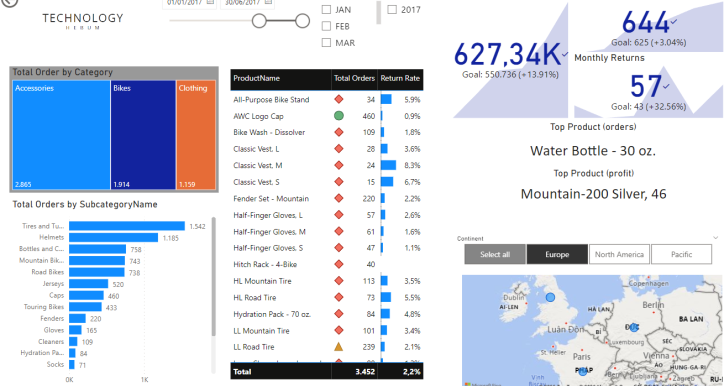The width and height of the screenshot is (724, 386).
Task: Select the 'Bike Wash - Dissolver' table row name
Action: coord(269,133)
